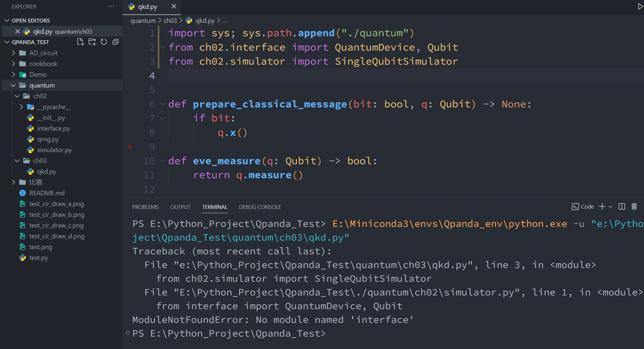Collapse the OPEN EDITORS section
Image resolution: width=644 pixels, height=349 pixels.
[7, 21]
